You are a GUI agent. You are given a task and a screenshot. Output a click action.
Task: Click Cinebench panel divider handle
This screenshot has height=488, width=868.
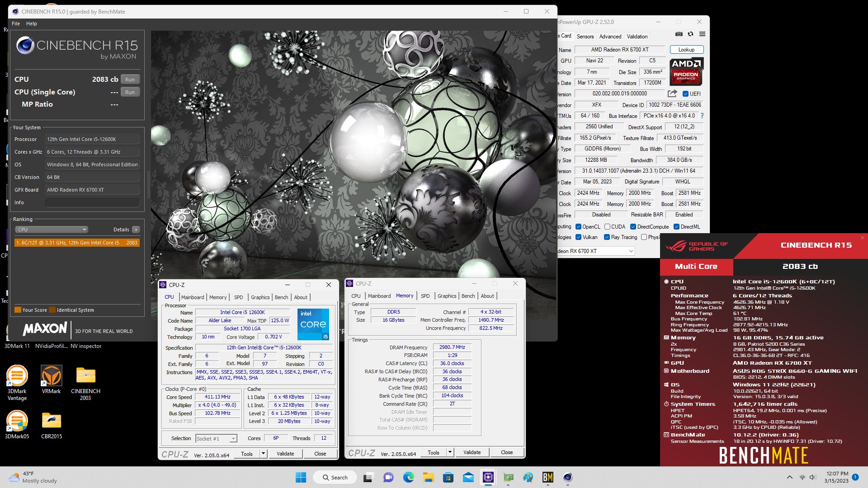(x=148, y=184)
